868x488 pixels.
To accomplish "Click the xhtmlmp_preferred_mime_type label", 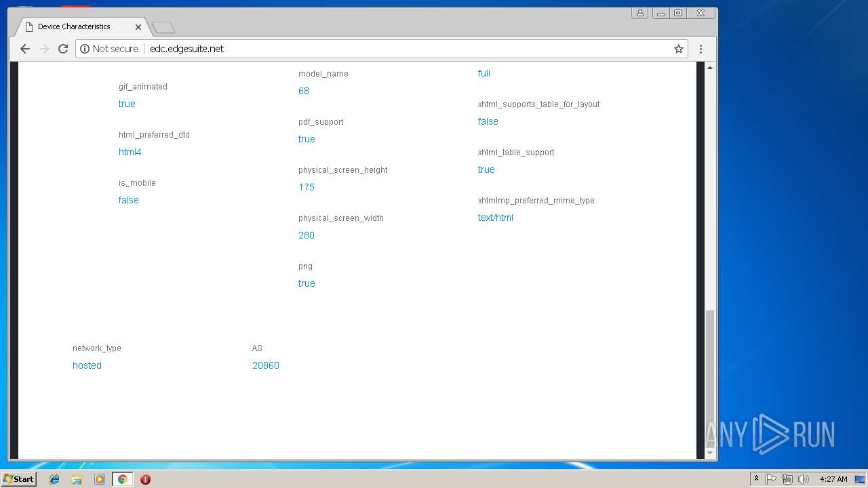I will click(x=536, y=201).
